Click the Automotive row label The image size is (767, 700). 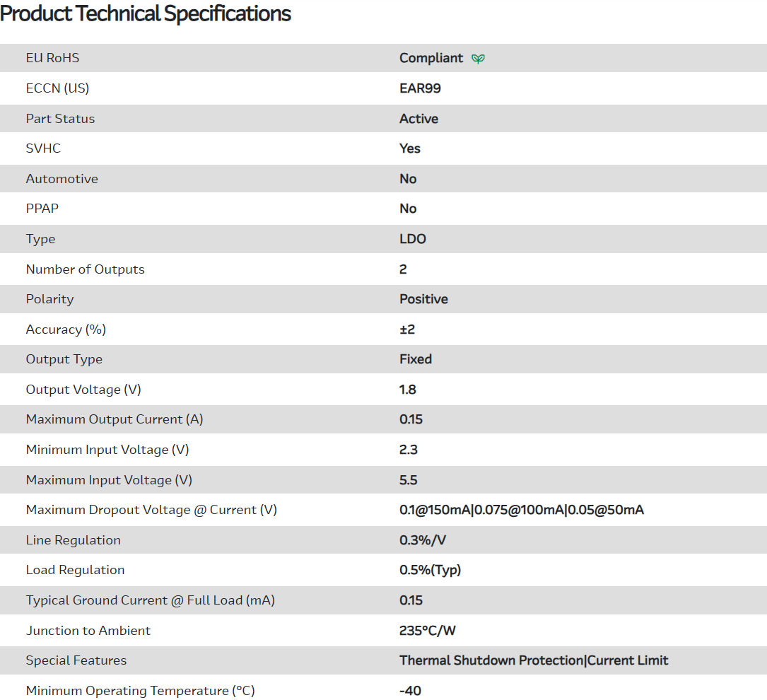click(x=62, y=179)
